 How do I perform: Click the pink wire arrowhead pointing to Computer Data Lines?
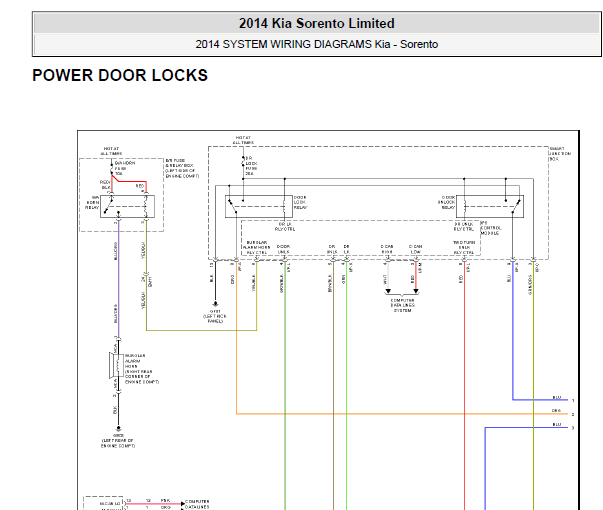(x=183, y=503)
